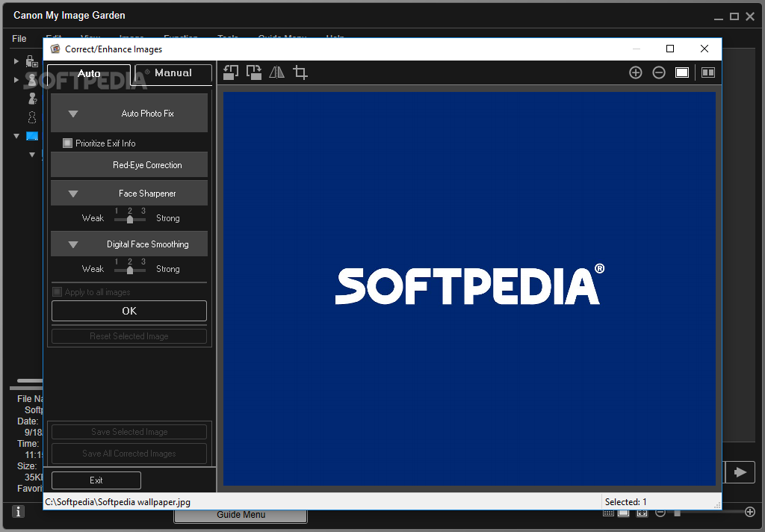
Task: Click the Softpedia preview image
Action: coord(469,288)
